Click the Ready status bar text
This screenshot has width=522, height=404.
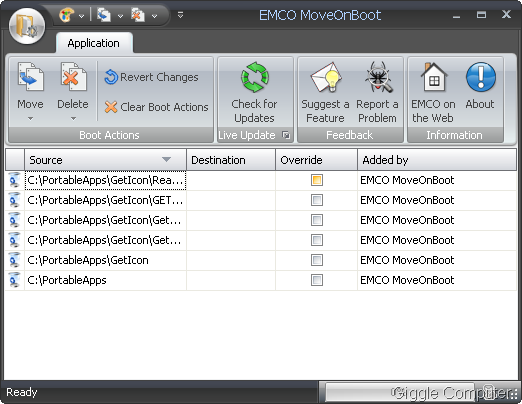(22, 392)
